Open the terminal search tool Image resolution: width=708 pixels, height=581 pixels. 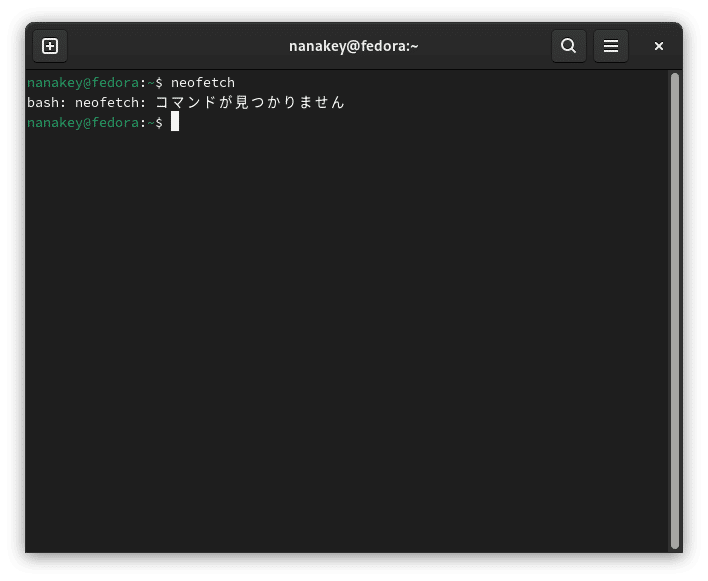pyautogui.click(x=568, y=46)
